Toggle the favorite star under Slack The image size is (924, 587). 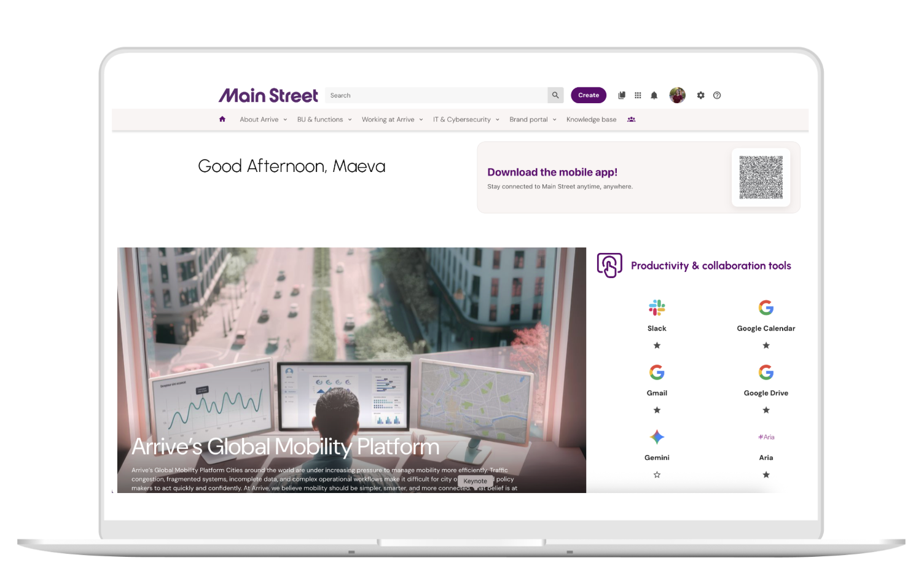pyautogui.click(x=657, y=346)
